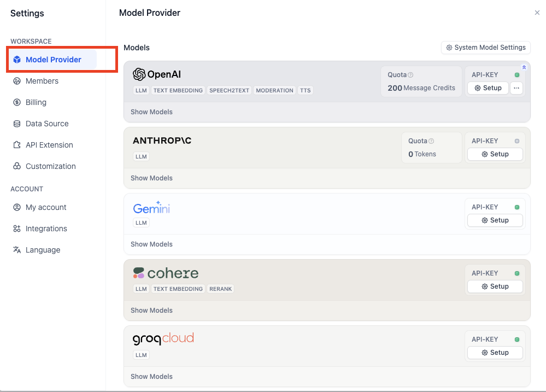
Task: Click Setup for OpenAI API key
Action: pos(487,88)
